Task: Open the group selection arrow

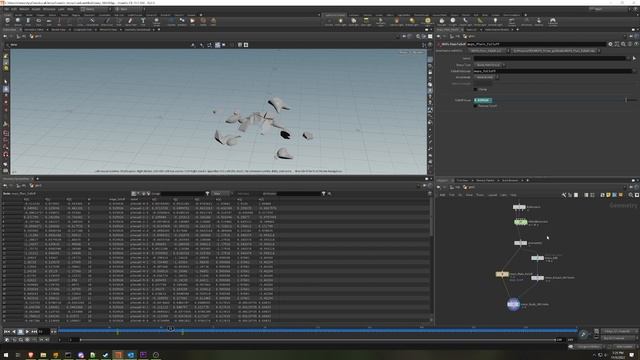Action: coord(634,58)
